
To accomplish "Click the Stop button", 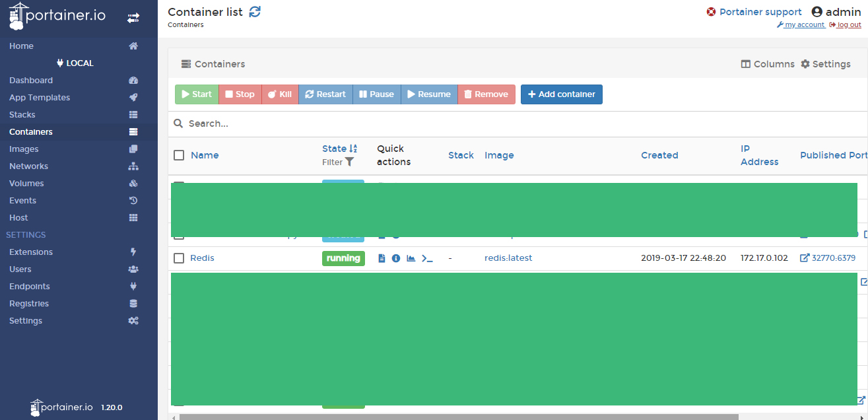I will [x=240, y=94].
